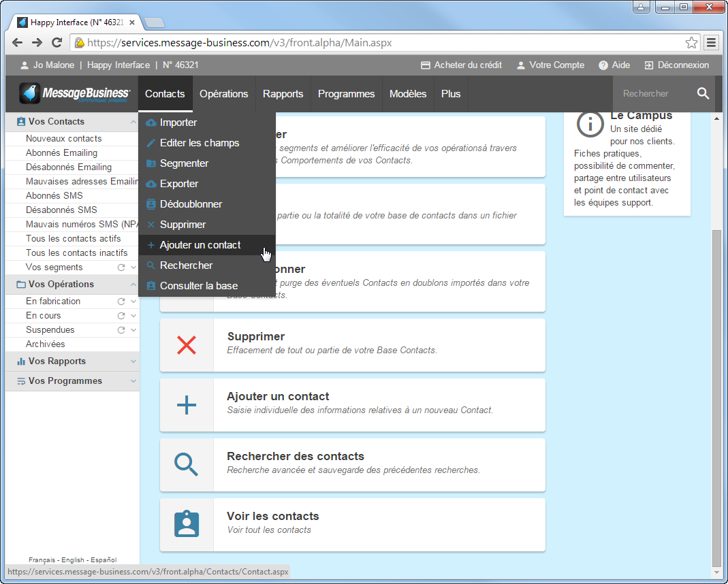The height and width of the screenshot is (584, 728).
Task: Click the magnifier icon on Rechercher des contacts tile
Action: pyautogui.click(x=187, y=465)
